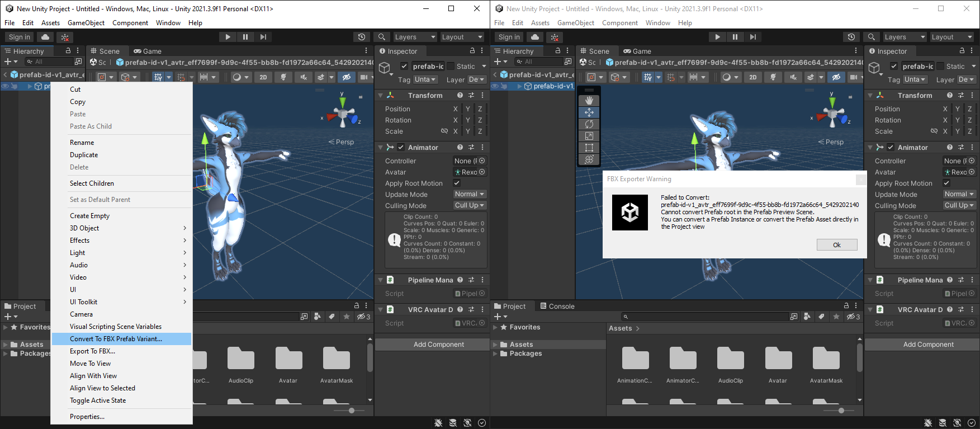Select the Rect tool in right Scene
Viewport: 980px width, 429px height.
click(x=589, y=148)
